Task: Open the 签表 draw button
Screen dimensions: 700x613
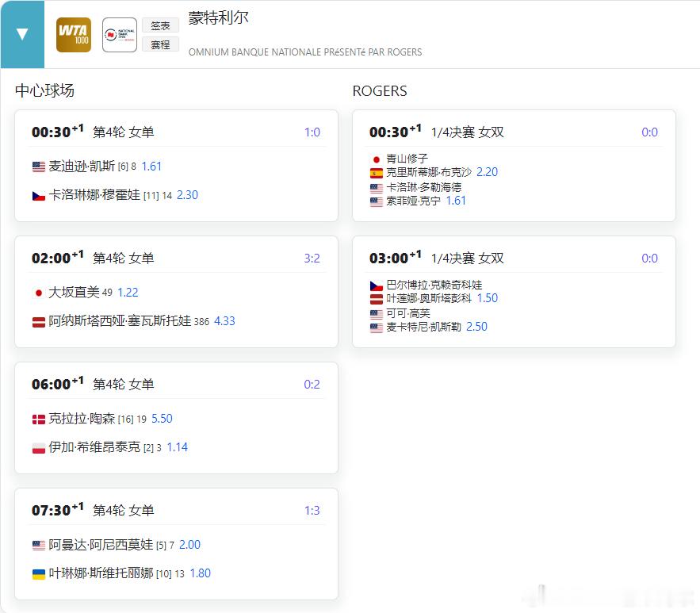Action: coord(160,25)
